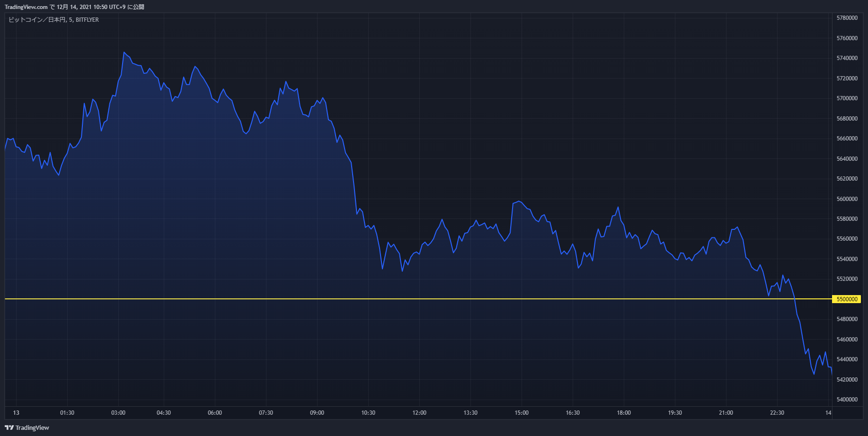Click the 5640000 price axis label
This screenshot has width=868, height=436.
tap(847, 158)
